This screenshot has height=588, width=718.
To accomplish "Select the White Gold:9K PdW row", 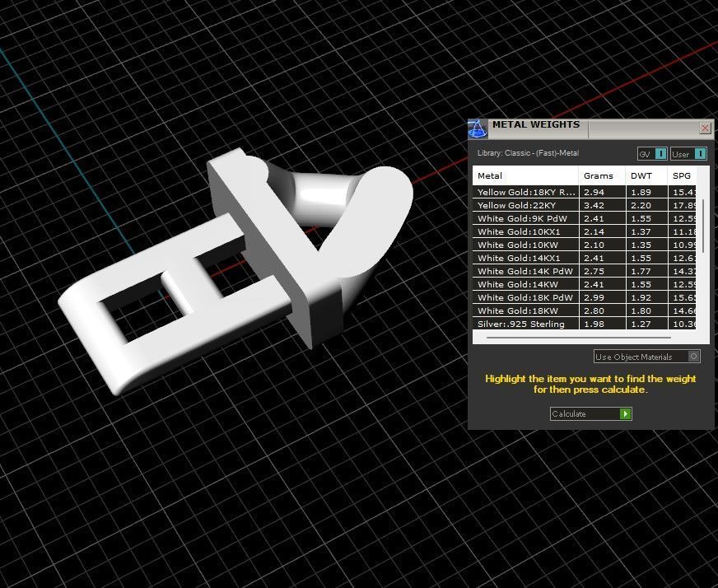I will click(585, 218).
